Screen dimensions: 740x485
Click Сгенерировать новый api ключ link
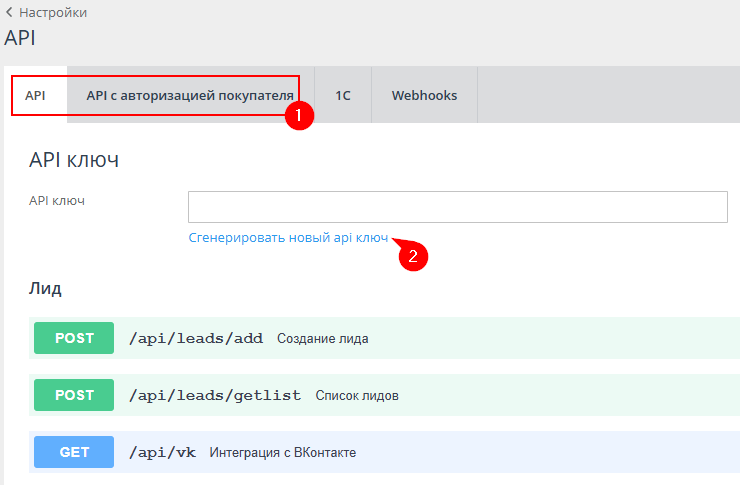288,239
